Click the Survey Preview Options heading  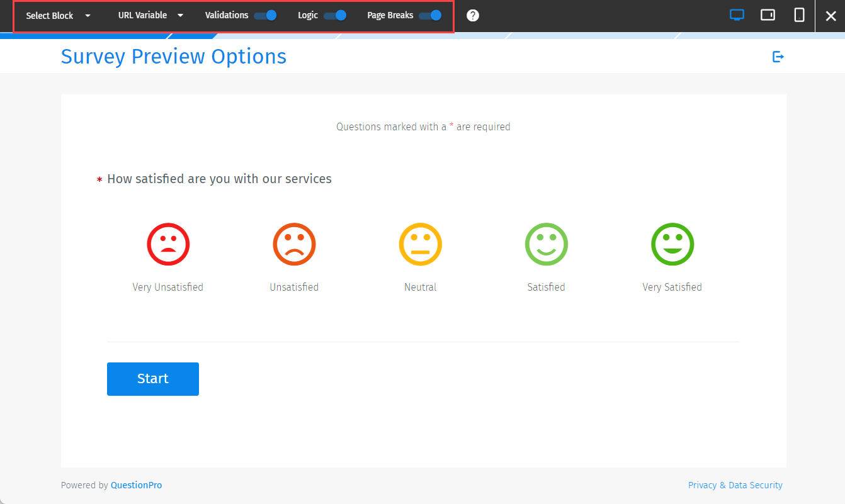[x=173, y=56]
